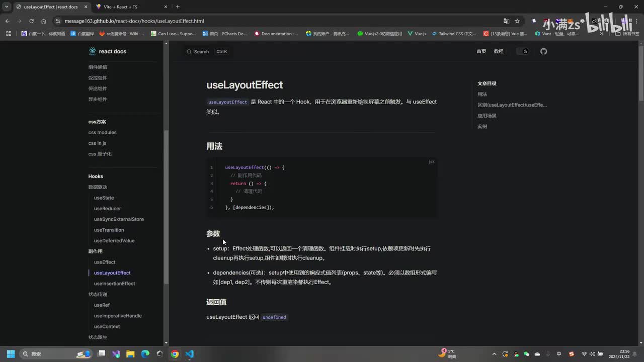Open 教程 in the top navigation
644x362 pixels.
(499, 51)
